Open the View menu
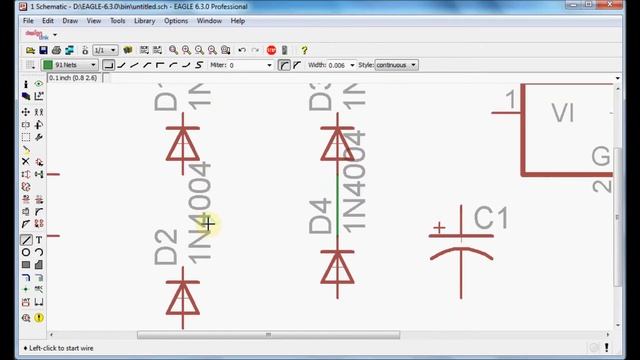 (x=94, y=21)
